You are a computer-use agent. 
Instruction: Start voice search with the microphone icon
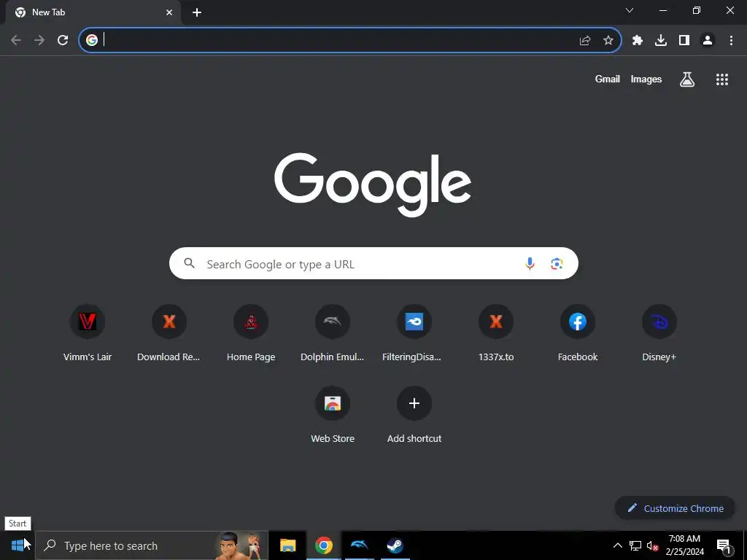[x=530, y=263]
